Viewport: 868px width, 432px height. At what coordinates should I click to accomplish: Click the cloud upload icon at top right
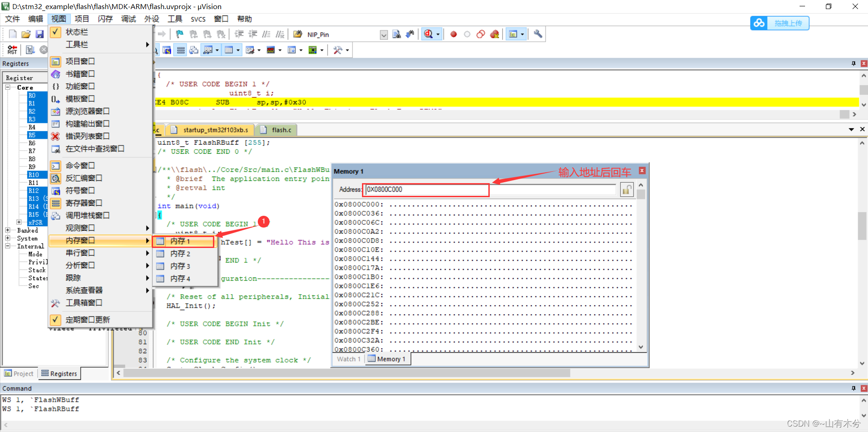759,23
